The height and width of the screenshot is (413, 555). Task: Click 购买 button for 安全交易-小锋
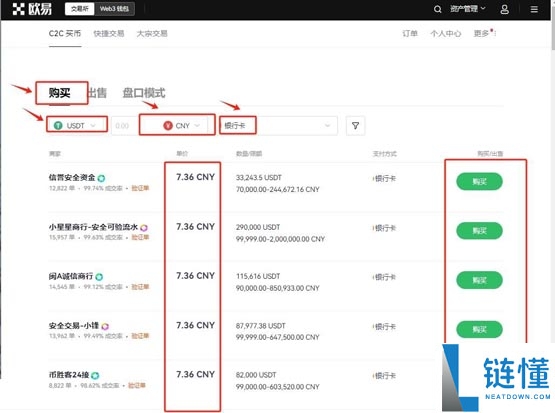[479, 329]
